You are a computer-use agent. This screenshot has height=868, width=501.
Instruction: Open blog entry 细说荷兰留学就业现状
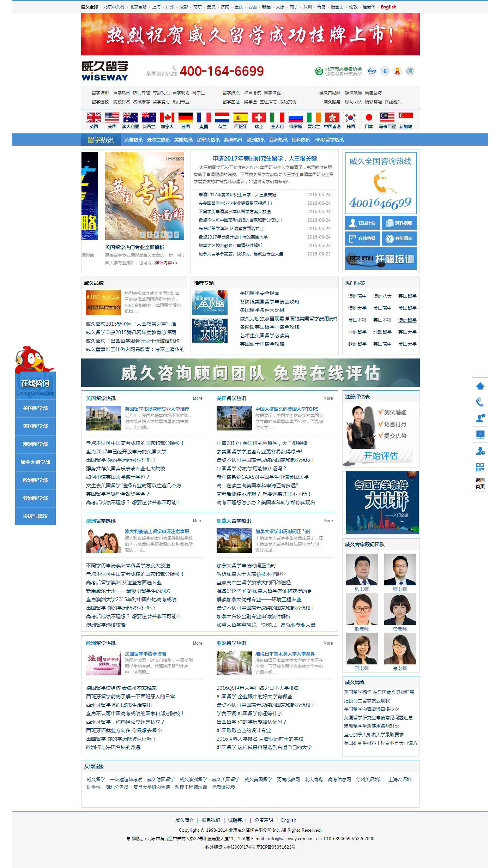tap(367, 700)
